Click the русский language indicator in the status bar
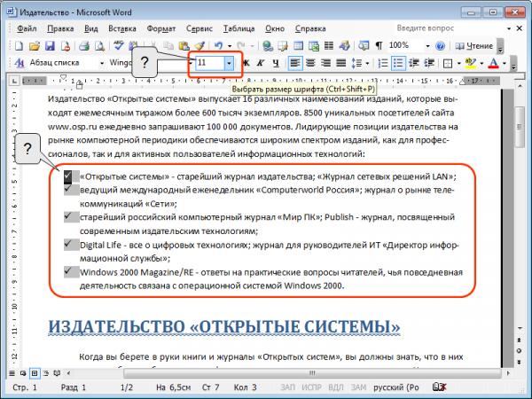 click(396, 387)
